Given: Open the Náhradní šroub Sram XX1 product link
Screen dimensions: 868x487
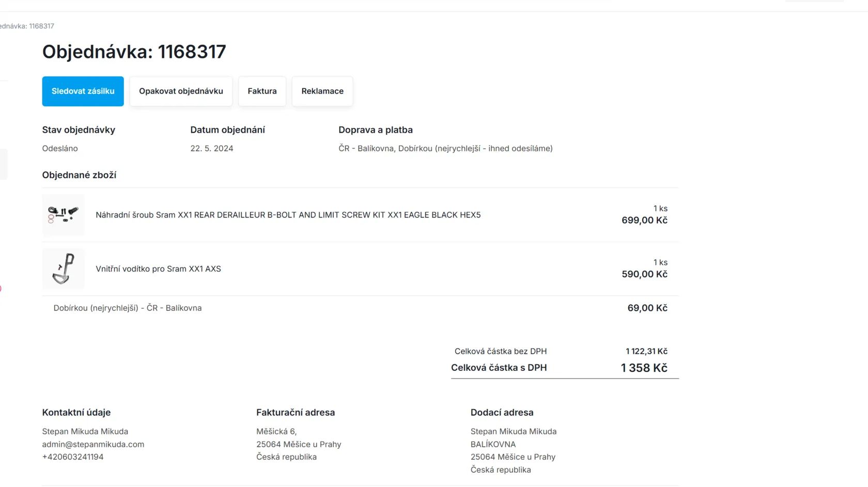Looking at the screenshot, I should [x=288, y=215].
